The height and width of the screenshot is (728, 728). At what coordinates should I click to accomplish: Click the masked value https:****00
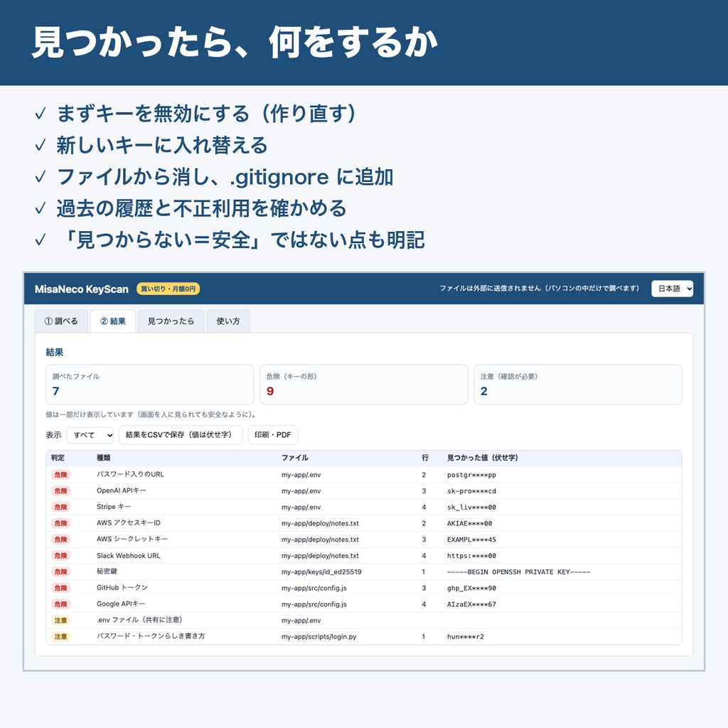pyautogui.click(x=472, y=556)
